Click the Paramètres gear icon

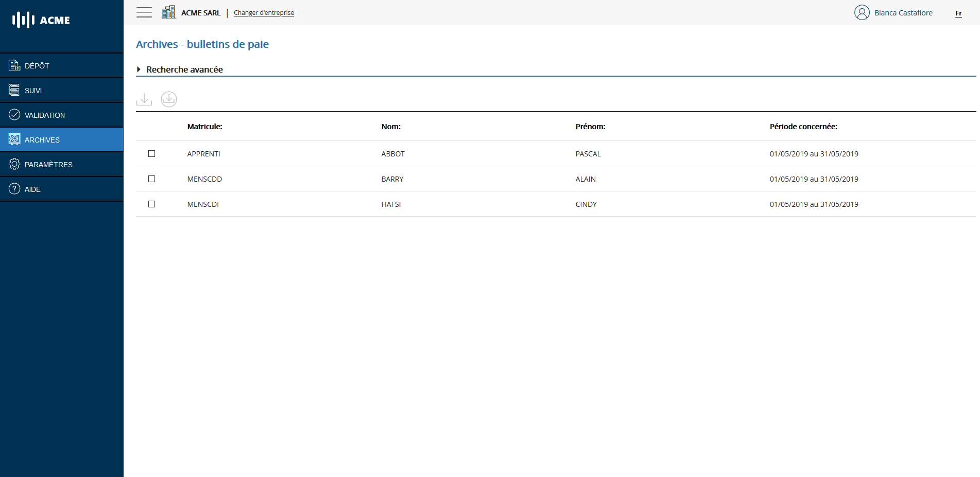14,164
